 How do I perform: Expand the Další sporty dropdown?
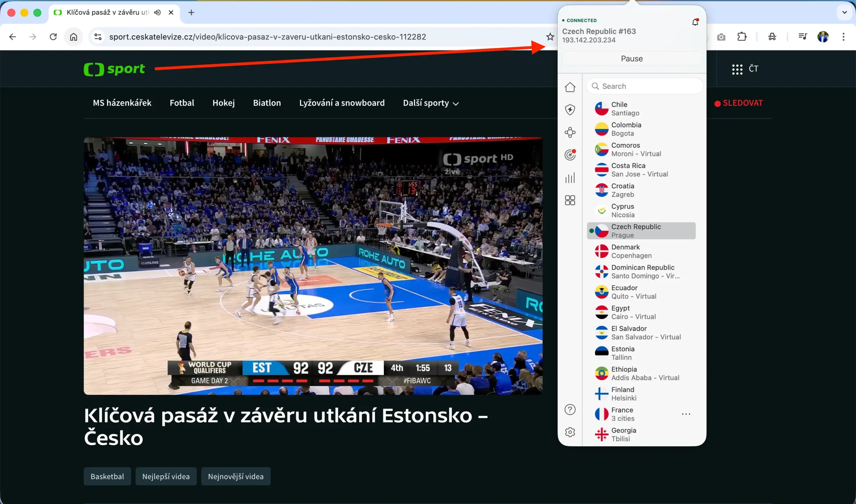click(430, 103)
